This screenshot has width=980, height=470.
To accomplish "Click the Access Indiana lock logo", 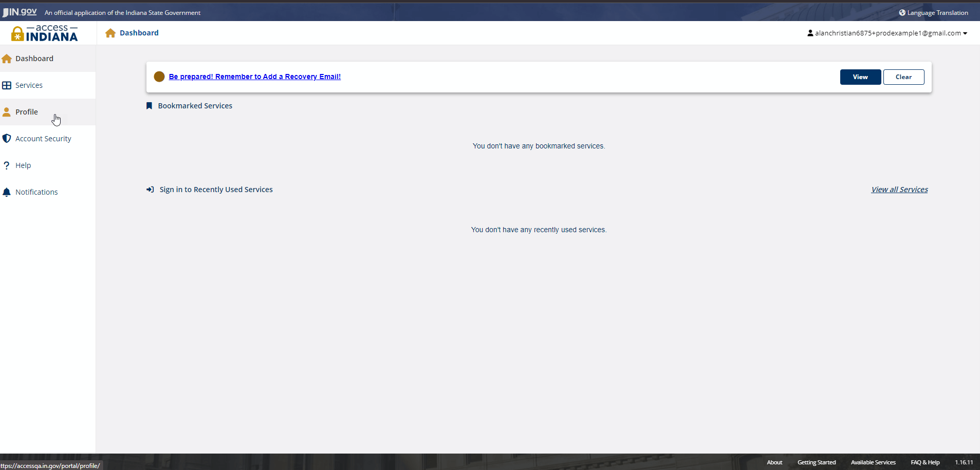I will coord(17,34).
